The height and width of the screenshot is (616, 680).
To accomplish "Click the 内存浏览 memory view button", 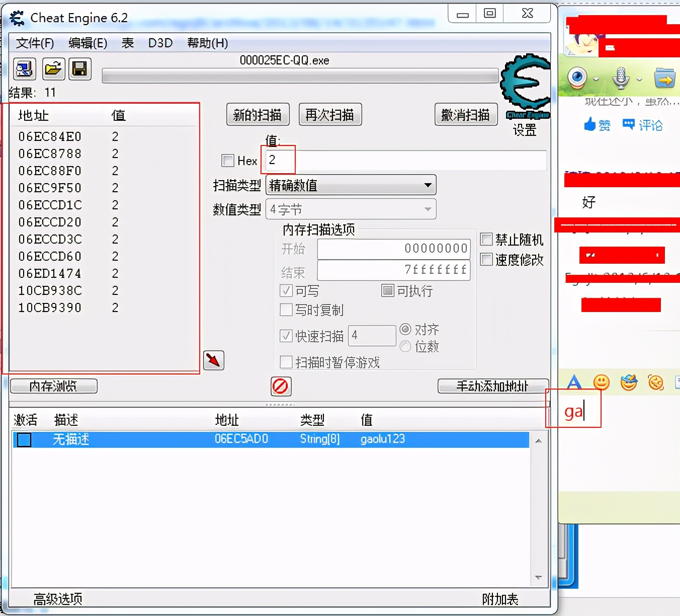I will tap(54, 386).
